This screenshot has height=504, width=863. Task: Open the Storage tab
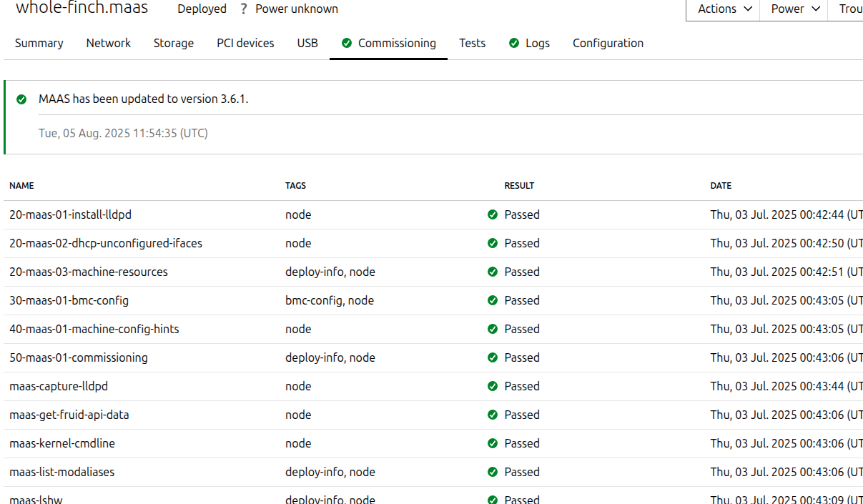point(174,43)
